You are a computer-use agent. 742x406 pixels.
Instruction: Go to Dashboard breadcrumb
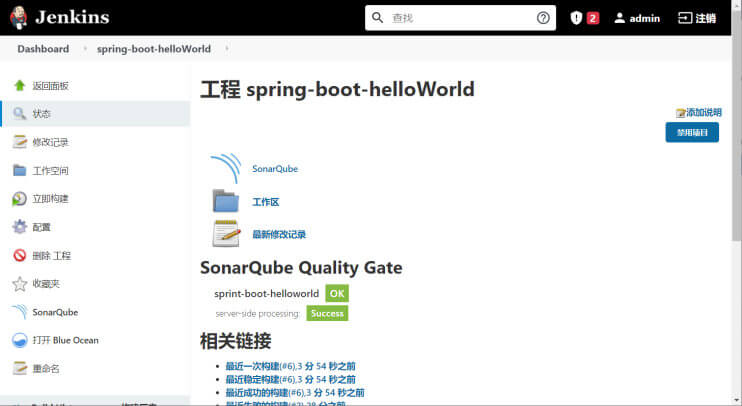(43, 49)
